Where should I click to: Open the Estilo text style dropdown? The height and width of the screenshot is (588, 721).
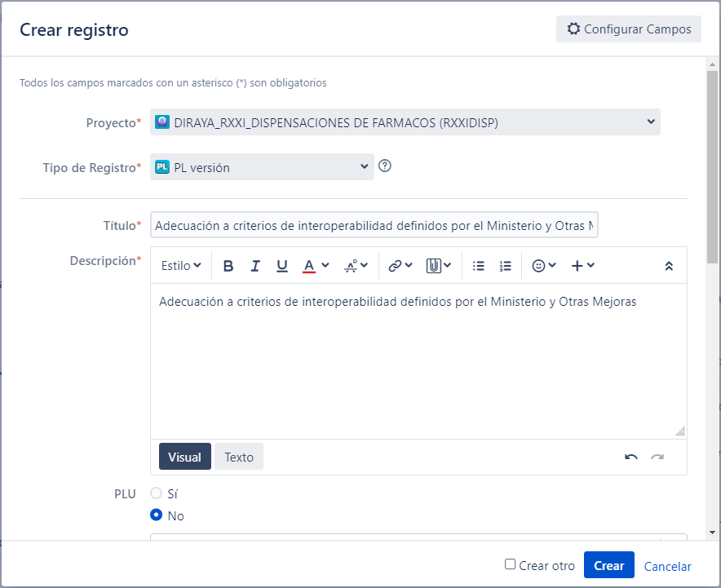click(x=181, y=266)
